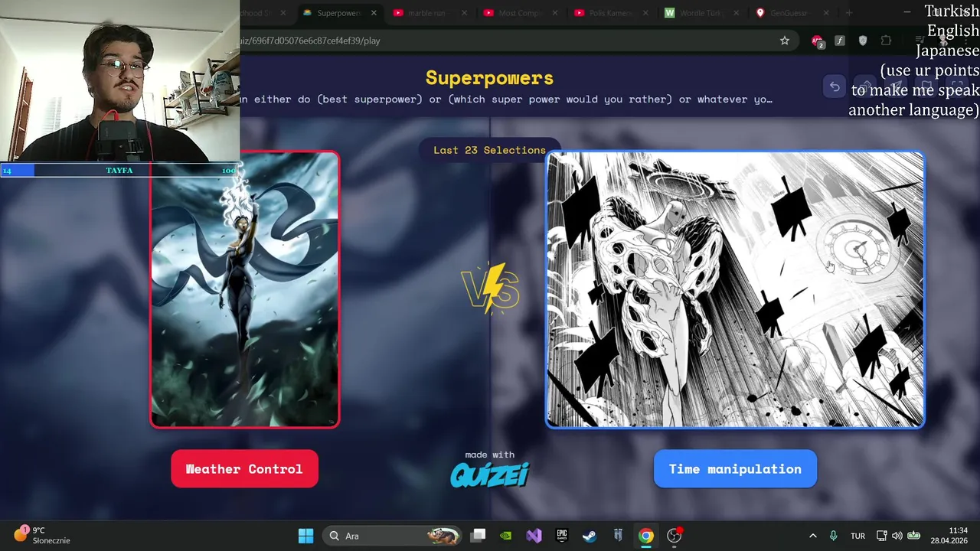Open Visual Studio from the taskbar
Image resolution: width=980 pixels, height=551 pixels.
pos(534,536)
